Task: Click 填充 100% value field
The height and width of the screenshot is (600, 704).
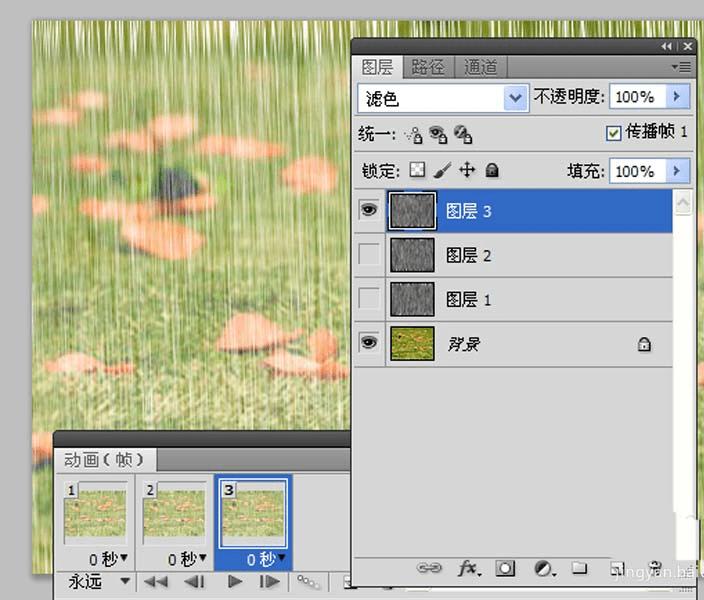Action: click(x=637, y=171)
